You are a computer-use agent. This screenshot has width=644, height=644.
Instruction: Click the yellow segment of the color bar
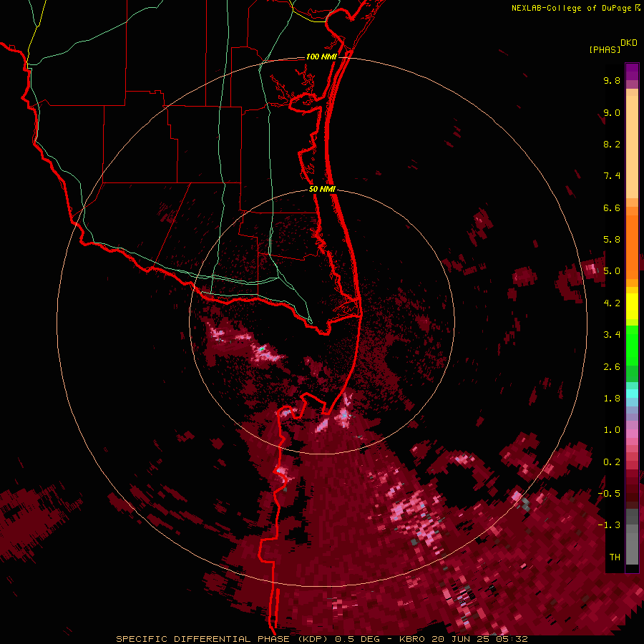632,306
